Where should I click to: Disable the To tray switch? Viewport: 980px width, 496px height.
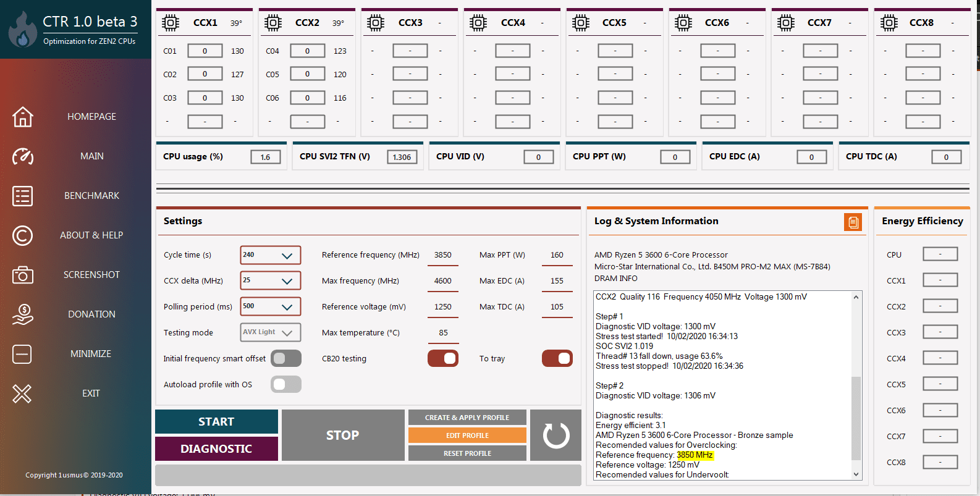click(x=557, y=358)
